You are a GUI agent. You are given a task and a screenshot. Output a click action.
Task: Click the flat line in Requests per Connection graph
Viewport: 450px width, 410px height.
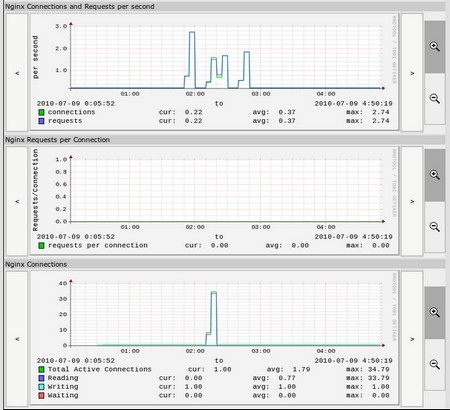[x=227, y=221]
